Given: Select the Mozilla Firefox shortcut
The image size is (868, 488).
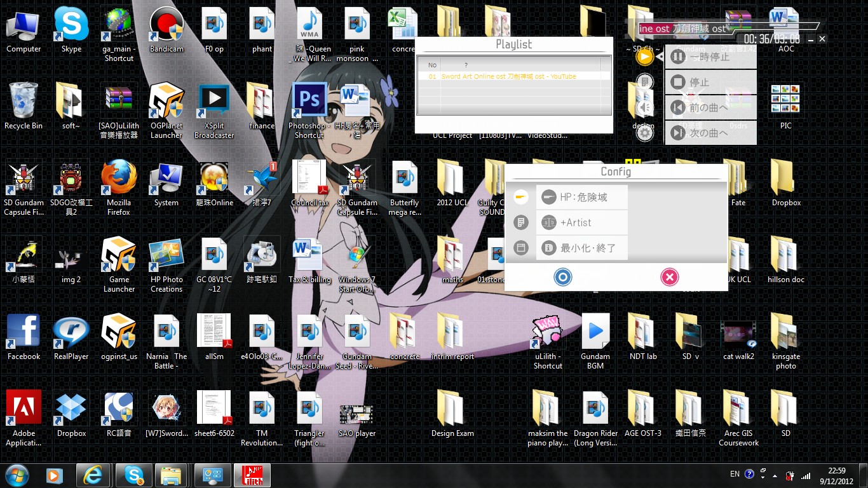Looking at the screenshot, I should [x=119, y=189].
